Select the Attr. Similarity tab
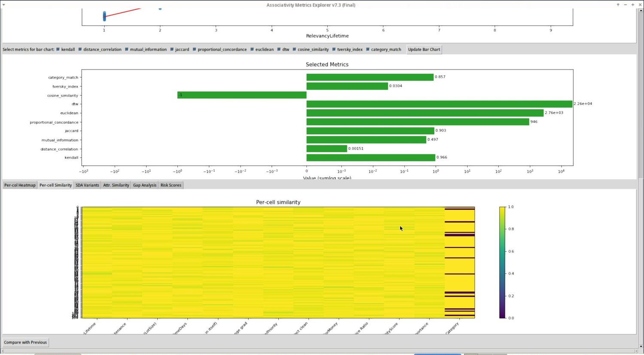Screen dimensions: 644x355 click(116, 185)
